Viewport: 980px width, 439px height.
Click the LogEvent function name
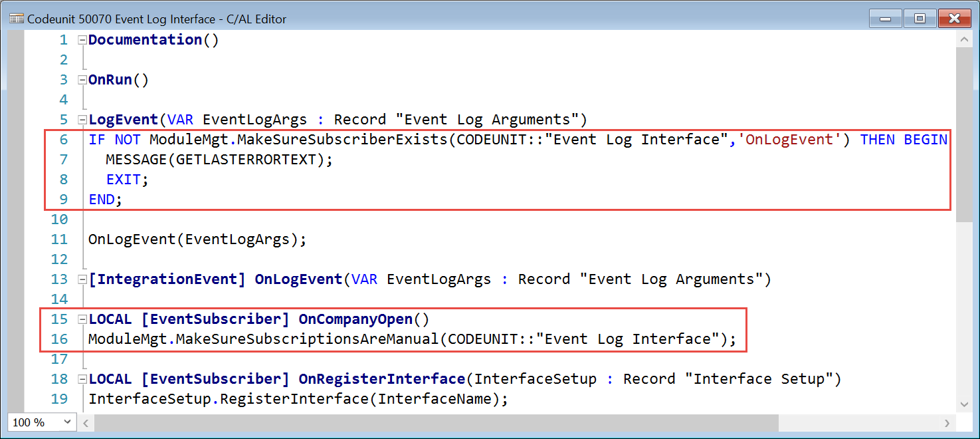click(x=124, y=120)
